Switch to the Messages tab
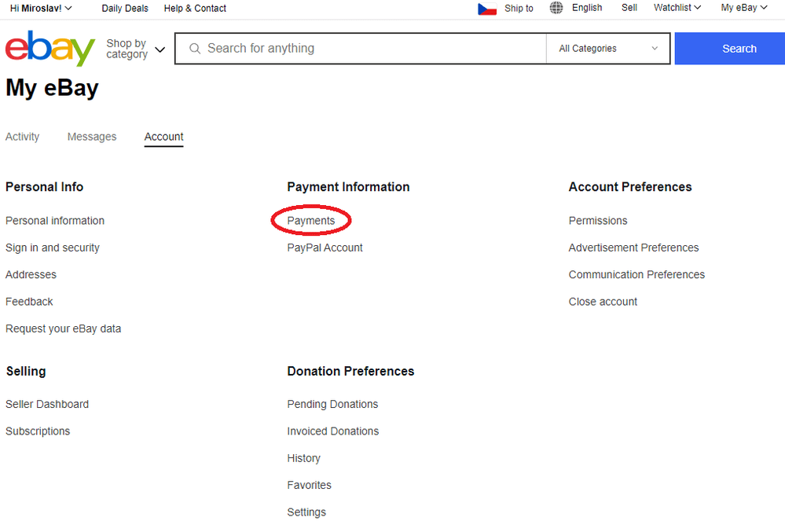The width and height of the screenshot is (785, 532). click(92, 137)
